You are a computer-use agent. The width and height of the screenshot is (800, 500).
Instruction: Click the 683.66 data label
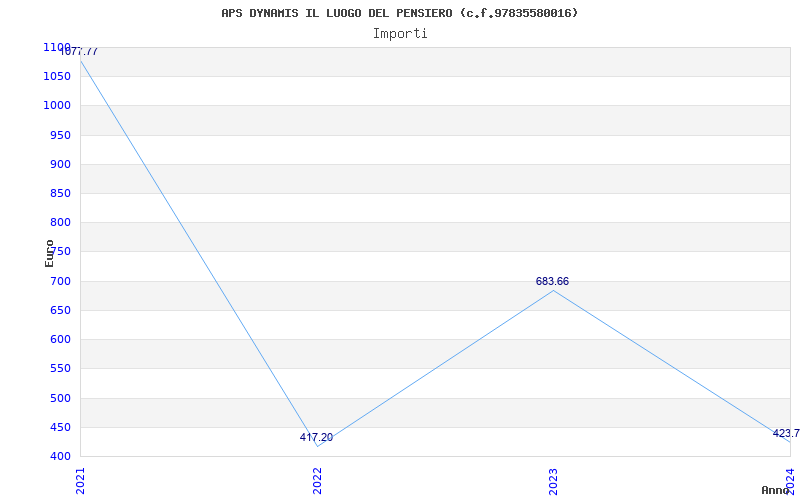click(x=552, y=281)
